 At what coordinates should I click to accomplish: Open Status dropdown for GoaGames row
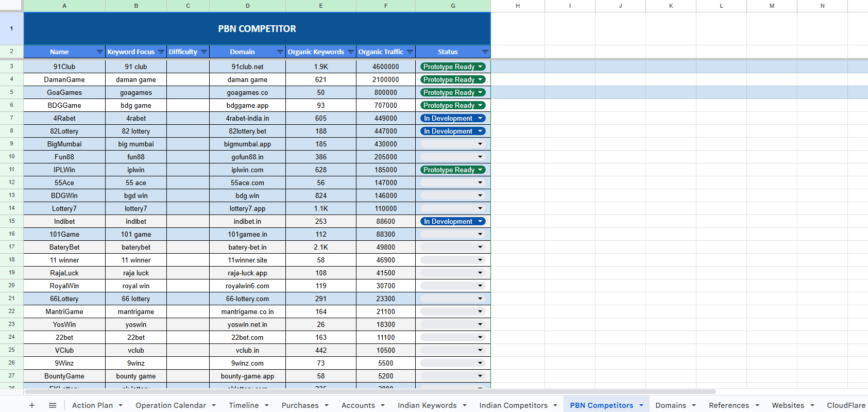tap(453, 92)
